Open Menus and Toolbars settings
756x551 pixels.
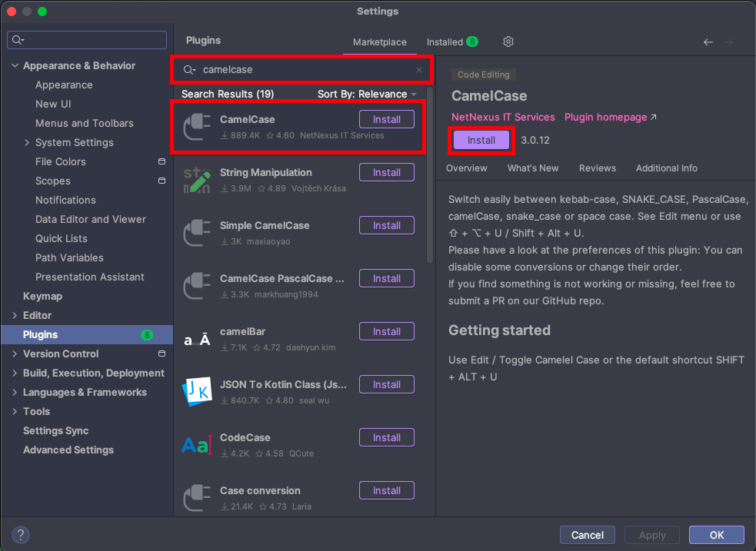pyautogui.click(x=85, y=123)
